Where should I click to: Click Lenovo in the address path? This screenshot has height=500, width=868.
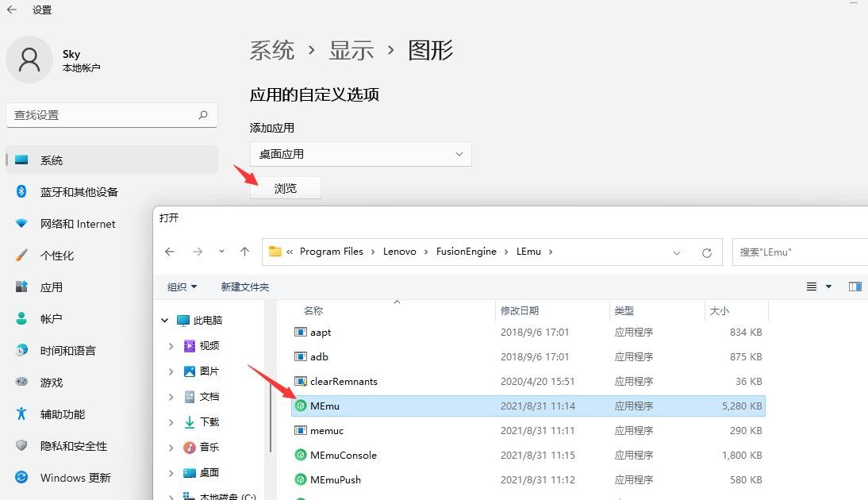point(400,252)
